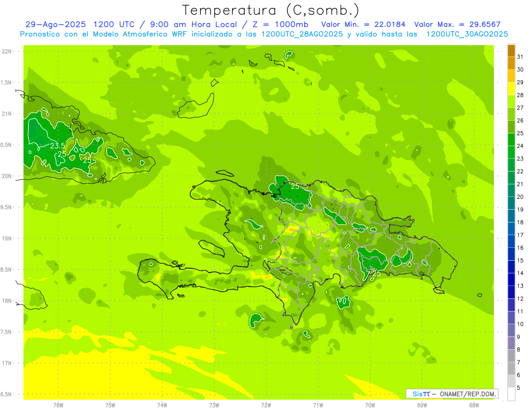The image size is (532, 411).
Task: Click the "Temperatura (C,somb.)" chart title
Action: [270, 10]
